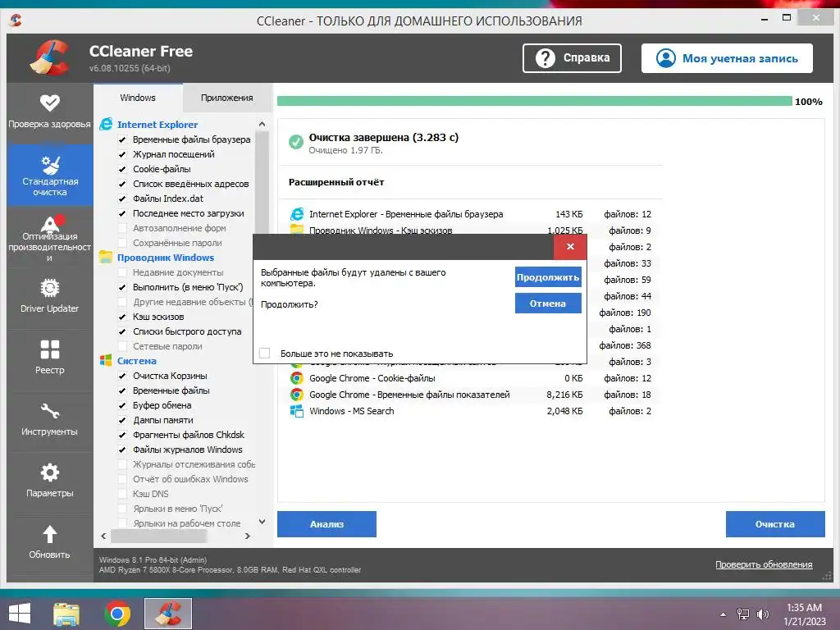Screen dimensions: 840x630
Task: Click the Проверить обновления link
Action: tap(764, 564)
